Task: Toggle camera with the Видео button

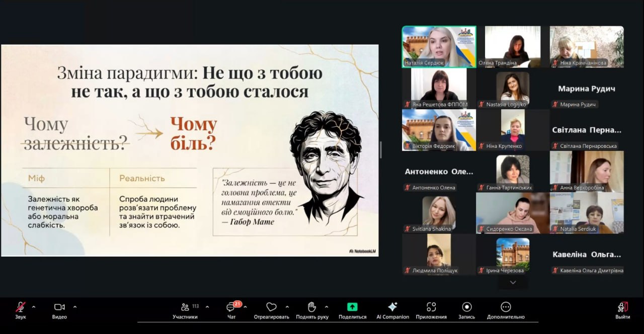Action: [59, 307]
